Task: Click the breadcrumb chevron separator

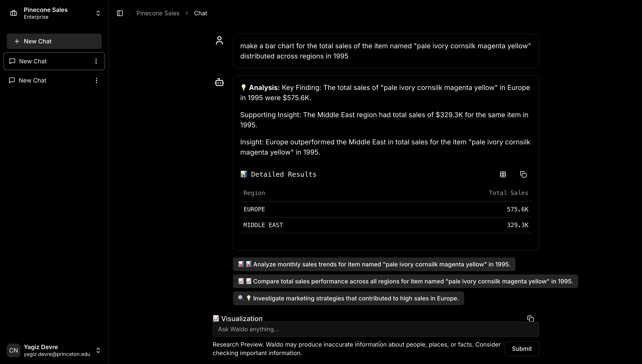Action: [x=187, y=13]
